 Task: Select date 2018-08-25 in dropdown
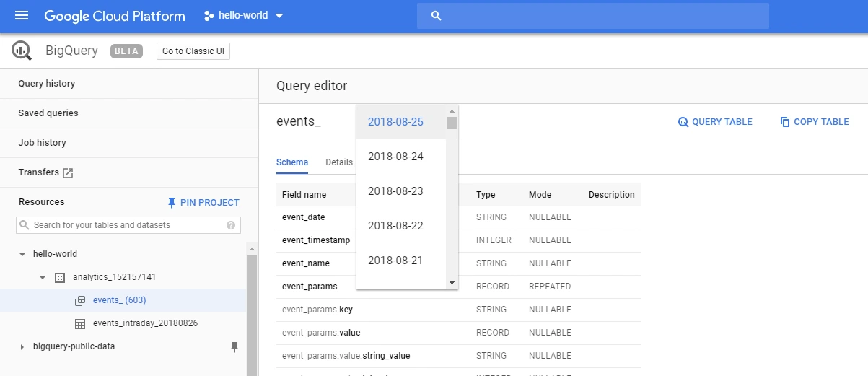[x=401, y=122]
